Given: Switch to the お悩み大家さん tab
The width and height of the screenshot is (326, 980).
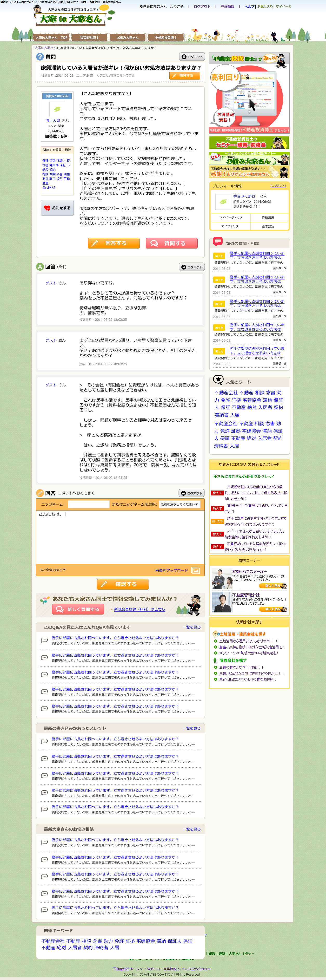Looking at the screenshot, I should [x=128, y=37].
